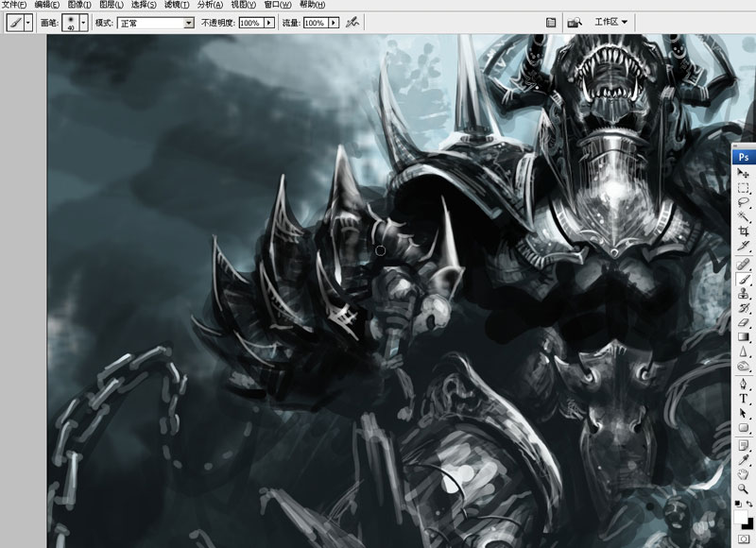
Task: Toggle the airbrush option in options bar
Action: coord(352,22)
